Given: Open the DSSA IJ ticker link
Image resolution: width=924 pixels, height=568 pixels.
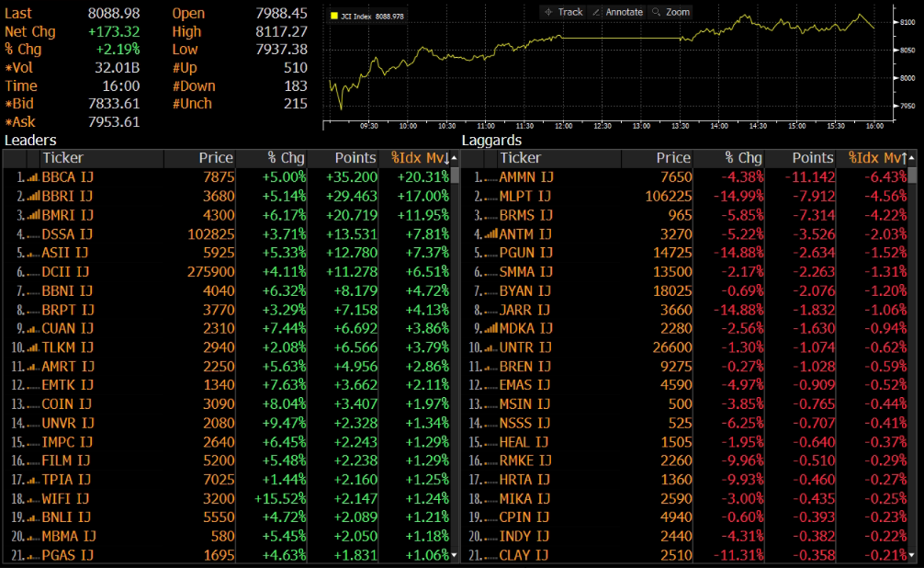Looking at the screenshot, I should [67, 234].
